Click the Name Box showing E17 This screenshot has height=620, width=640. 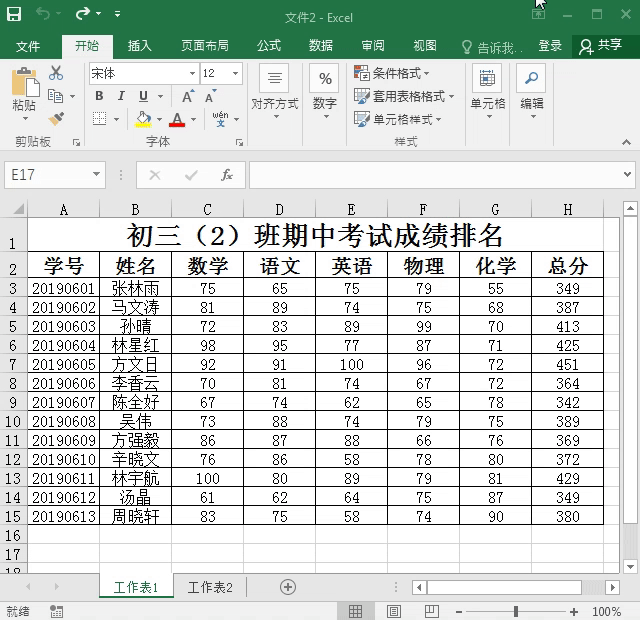tap(47, 175)
